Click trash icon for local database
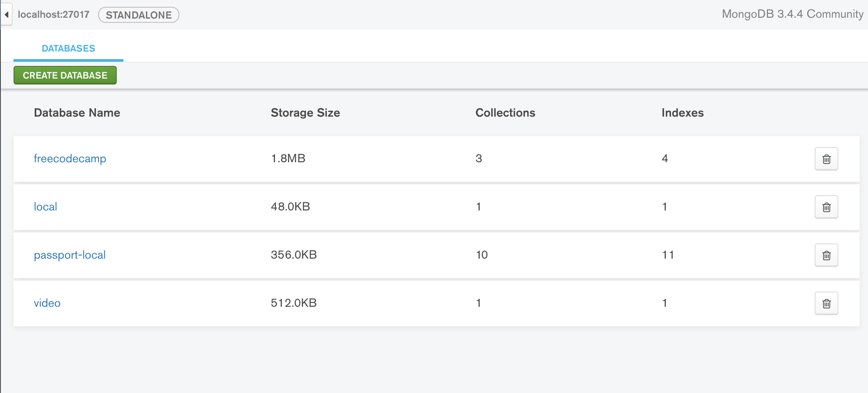868x393 pixels. click(826, 207)
